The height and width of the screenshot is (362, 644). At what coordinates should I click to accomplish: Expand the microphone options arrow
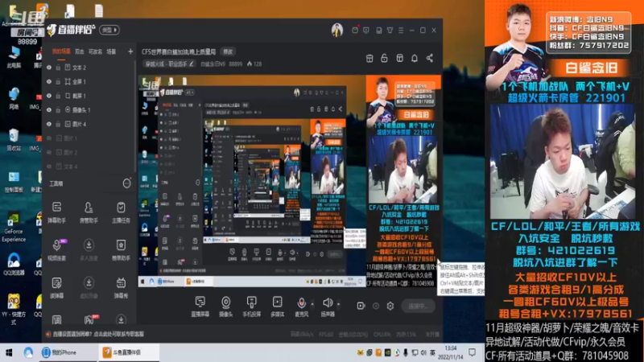[312, 304]
